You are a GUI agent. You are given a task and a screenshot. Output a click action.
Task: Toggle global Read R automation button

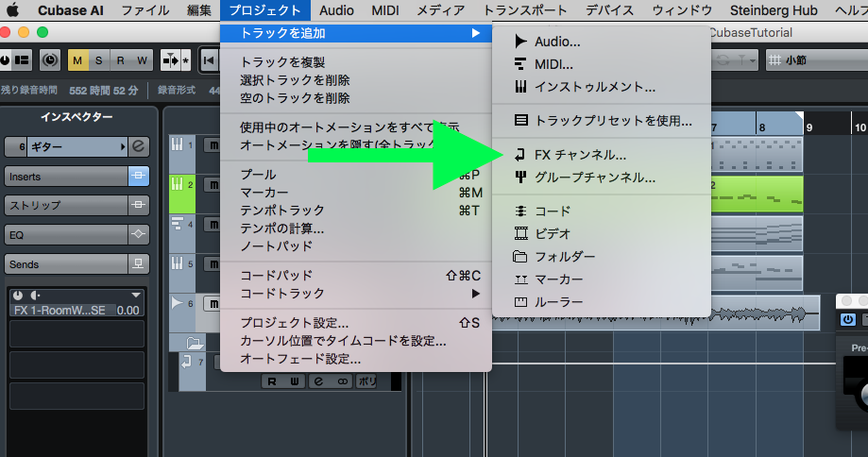[x=120, y=60]
